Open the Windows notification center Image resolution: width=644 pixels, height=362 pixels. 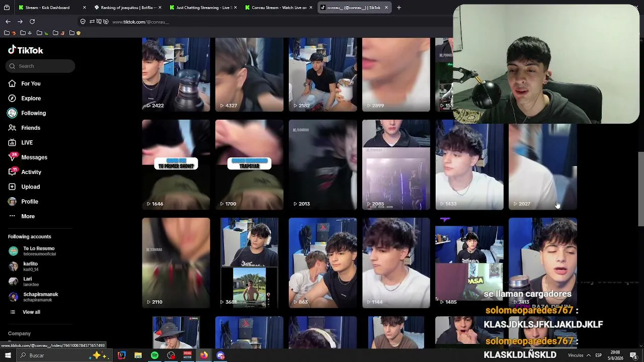point(633,355)
